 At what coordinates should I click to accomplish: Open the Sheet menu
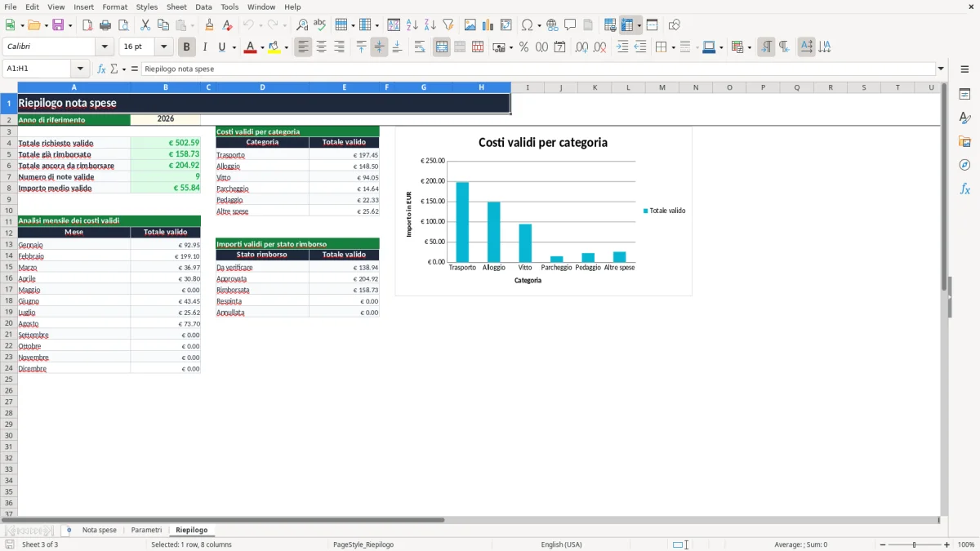(176, 7)
